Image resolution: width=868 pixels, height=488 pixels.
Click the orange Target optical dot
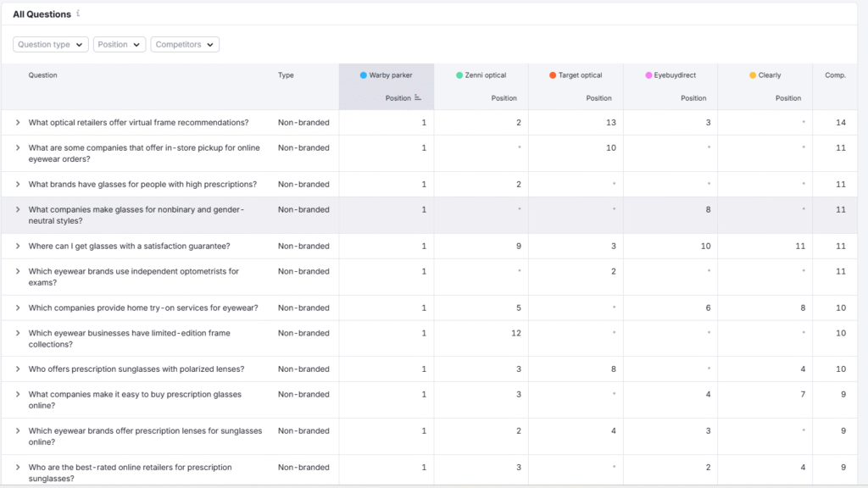pyautogui.click(x=553, y=75)
